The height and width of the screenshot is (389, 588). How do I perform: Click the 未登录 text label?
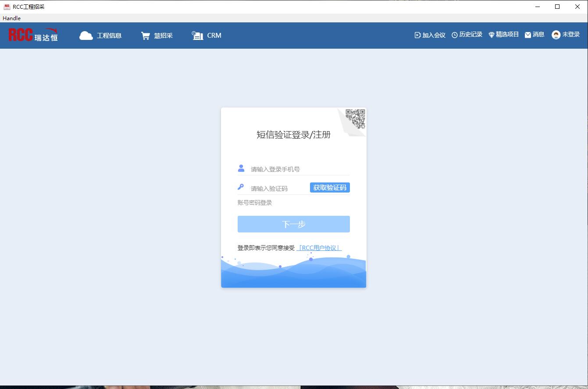[x=571, y=35]
